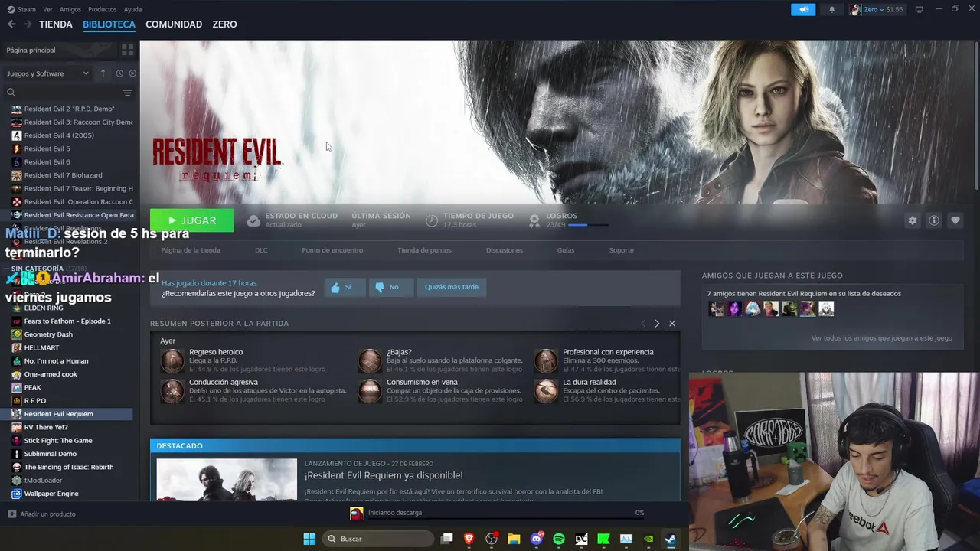Toggle the ready-to-play filter icon
The height and width of the screenshot is (551, 980).
point(132,73)
